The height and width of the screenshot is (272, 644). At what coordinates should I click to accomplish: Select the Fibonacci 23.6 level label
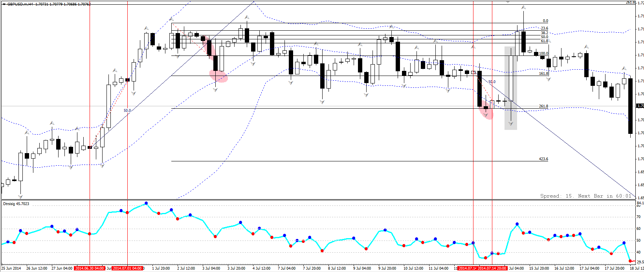click(544, 28)
